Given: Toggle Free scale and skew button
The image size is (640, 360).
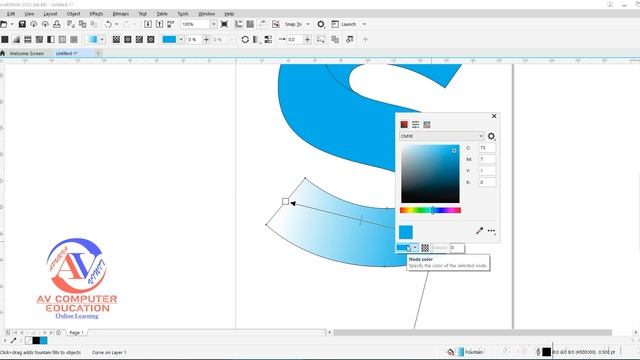Looking at the screenshot, I should (x=321, y=39).
